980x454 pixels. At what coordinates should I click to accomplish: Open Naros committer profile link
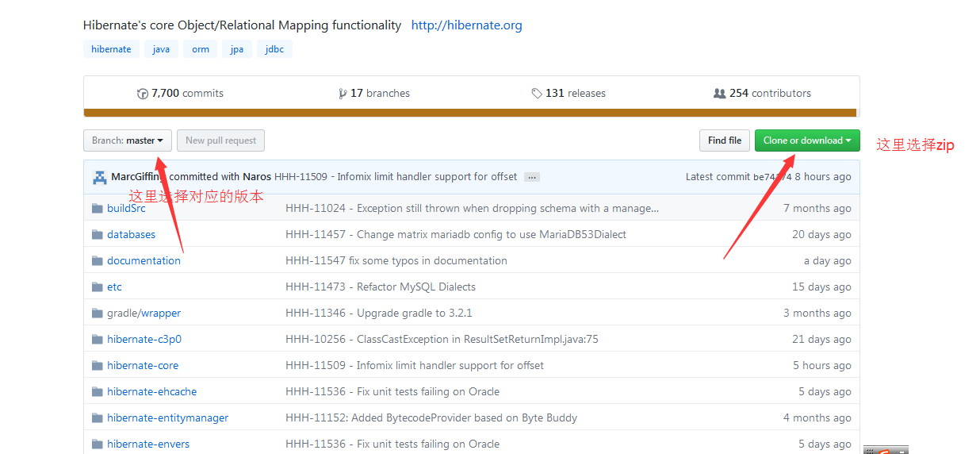[x=257, y=177]
